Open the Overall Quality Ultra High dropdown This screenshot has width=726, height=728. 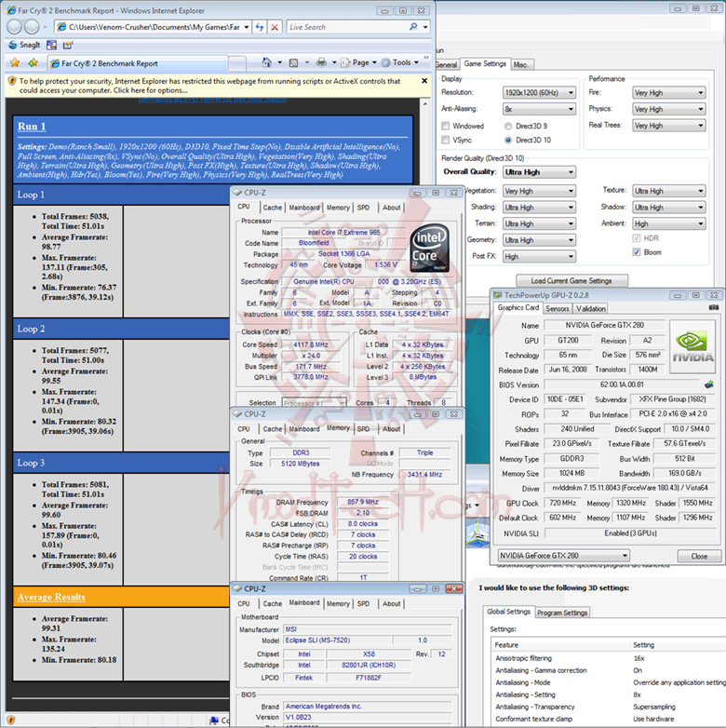pos(540,172)
